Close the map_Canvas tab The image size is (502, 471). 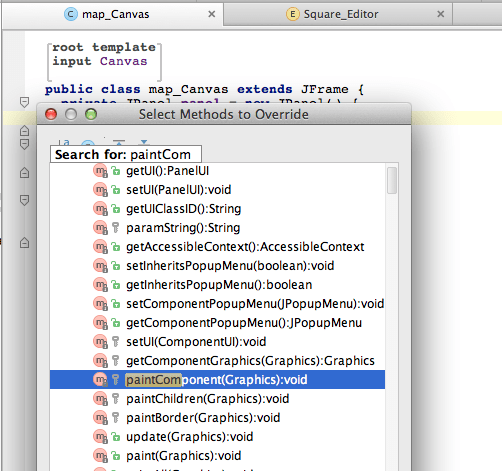click(x=211, y=14)
